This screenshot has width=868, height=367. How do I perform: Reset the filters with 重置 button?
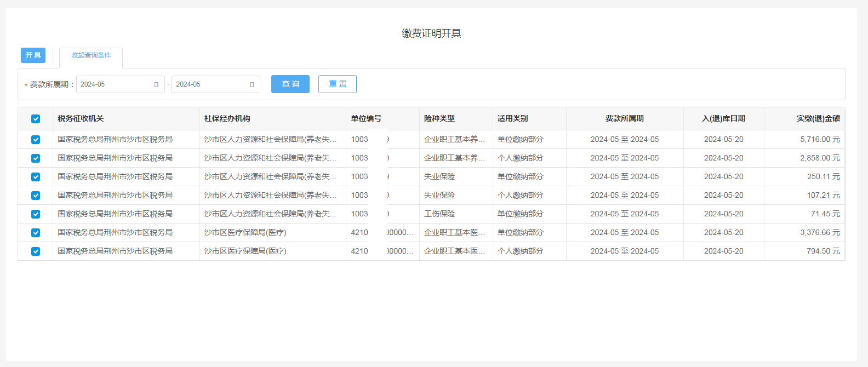[338, 84]
